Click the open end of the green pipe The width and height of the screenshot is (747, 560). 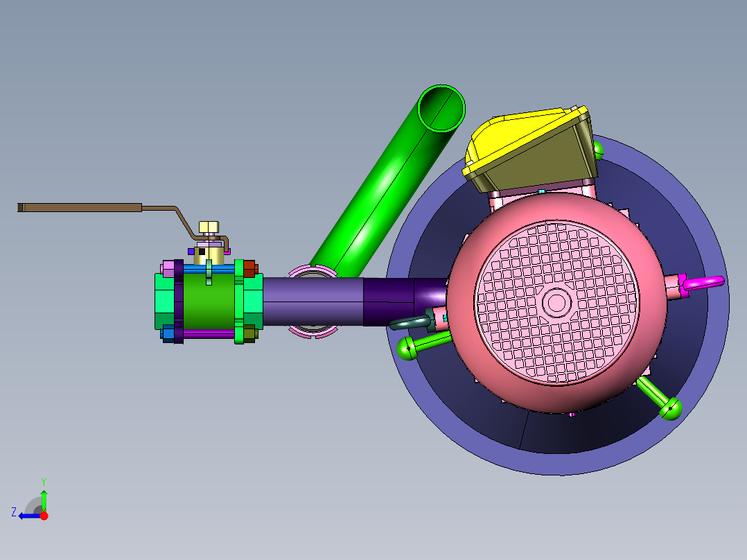(441, 108)
